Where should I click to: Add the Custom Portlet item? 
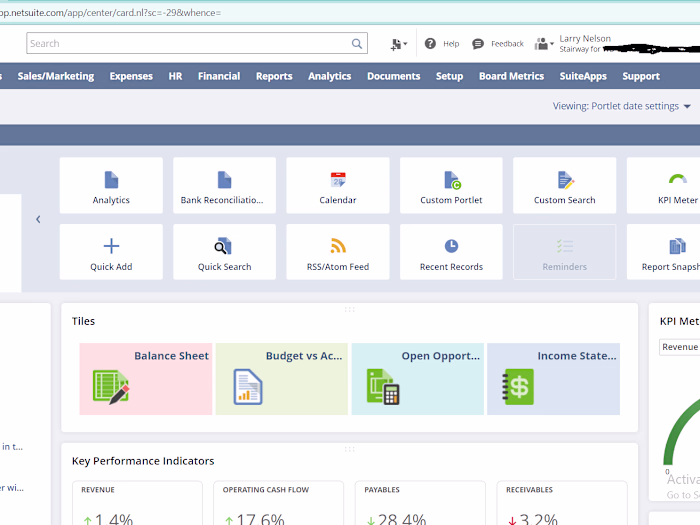[x=451, y=185]
